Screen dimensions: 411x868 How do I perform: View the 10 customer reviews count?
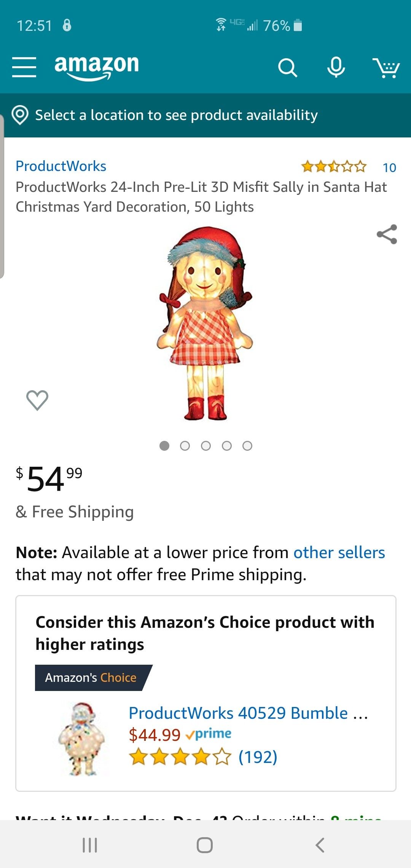click(389, 168)
